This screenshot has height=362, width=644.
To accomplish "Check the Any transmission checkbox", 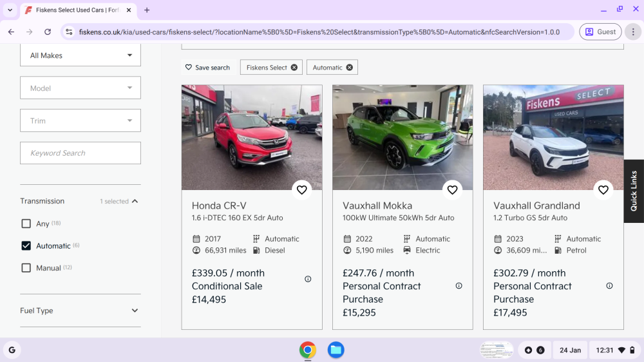I will (x=26, y=224).
